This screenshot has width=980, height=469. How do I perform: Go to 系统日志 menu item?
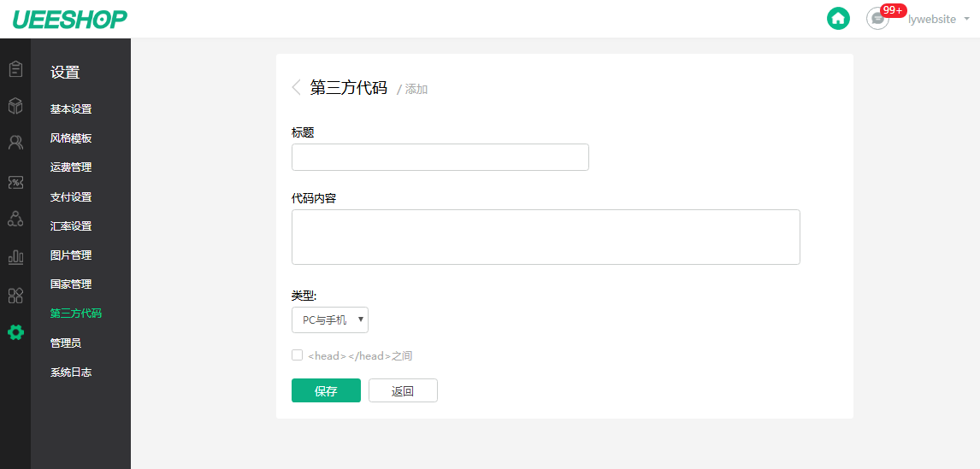[71, 372]
